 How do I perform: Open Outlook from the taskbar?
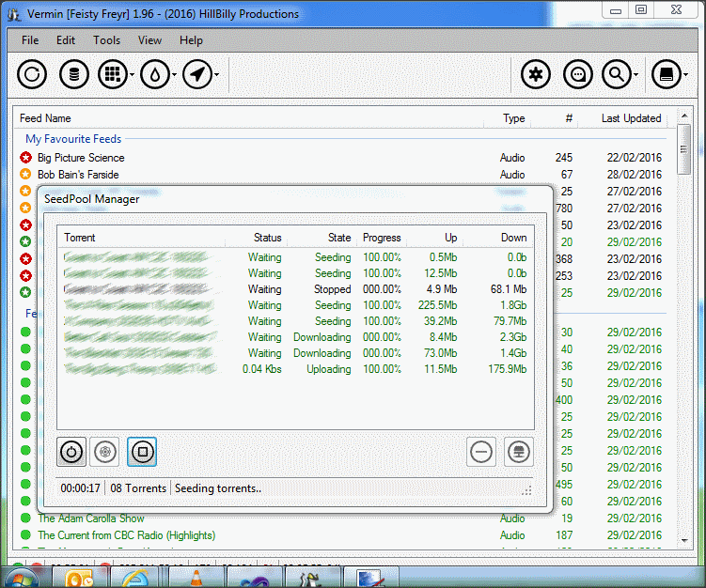point(79,578)
